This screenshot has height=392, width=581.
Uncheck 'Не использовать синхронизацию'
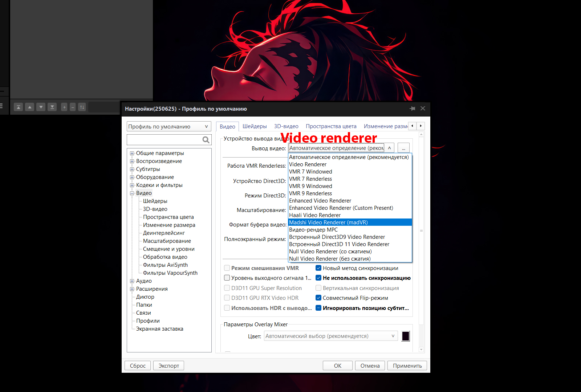[318, 278]
